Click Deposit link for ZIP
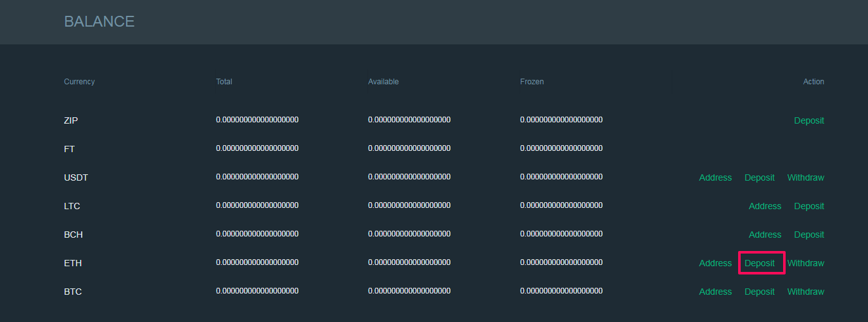Screen dimensions: 868x322 tap(808, 120)
